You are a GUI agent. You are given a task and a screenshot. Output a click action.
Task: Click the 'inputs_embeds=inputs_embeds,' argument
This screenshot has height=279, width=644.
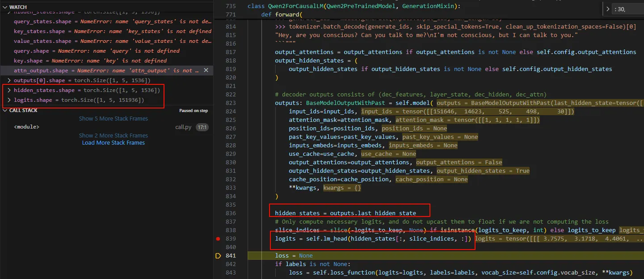(x=337, y=146)
